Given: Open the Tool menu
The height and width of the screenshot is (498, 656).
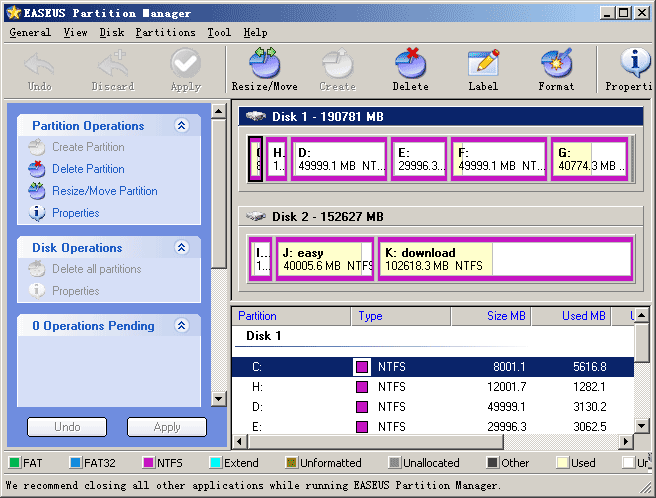Looking at the screenshot, I should 219,32.
